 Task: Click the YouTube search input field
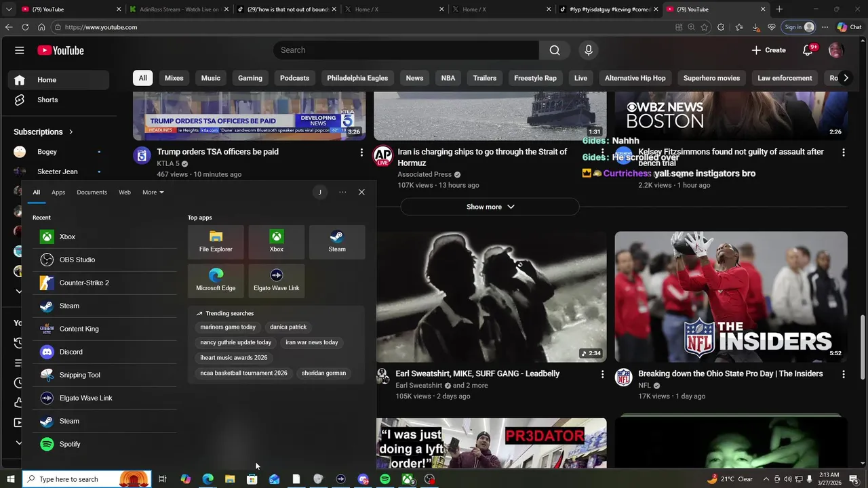(407, 50)
